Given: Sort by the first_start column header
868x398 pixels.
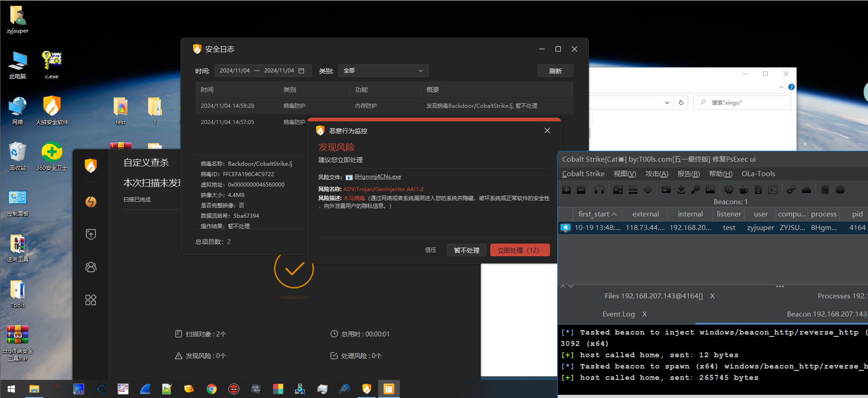Looking at the screenshot, I should (597, 214).
